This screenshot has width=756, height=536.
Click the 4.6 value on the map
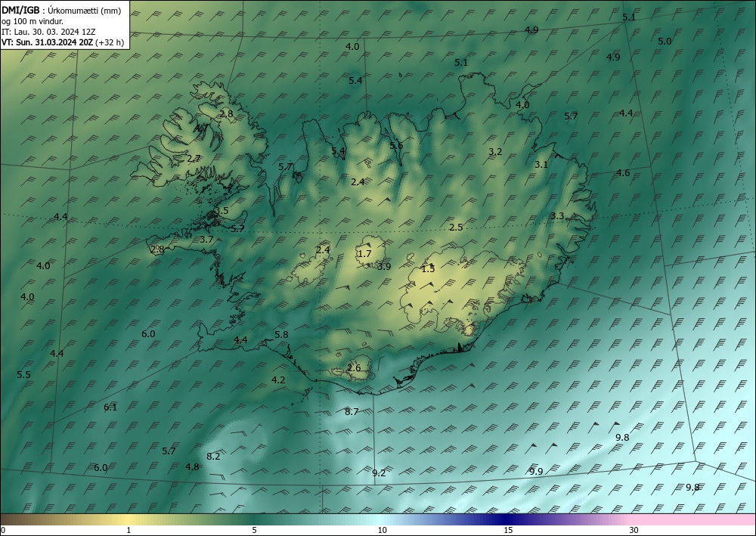[x=623, y=173]
